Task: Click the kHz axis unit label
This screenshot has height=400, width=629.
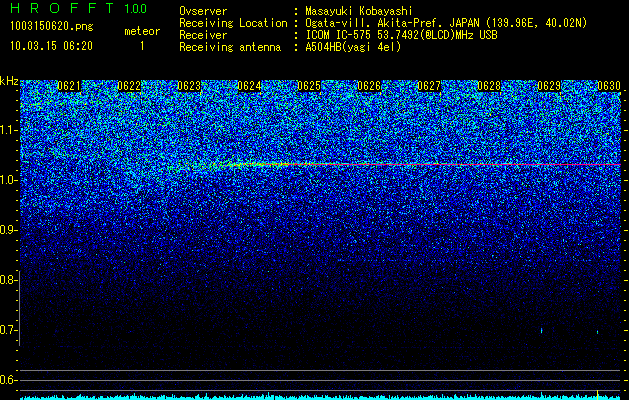Action: point(9,81)
